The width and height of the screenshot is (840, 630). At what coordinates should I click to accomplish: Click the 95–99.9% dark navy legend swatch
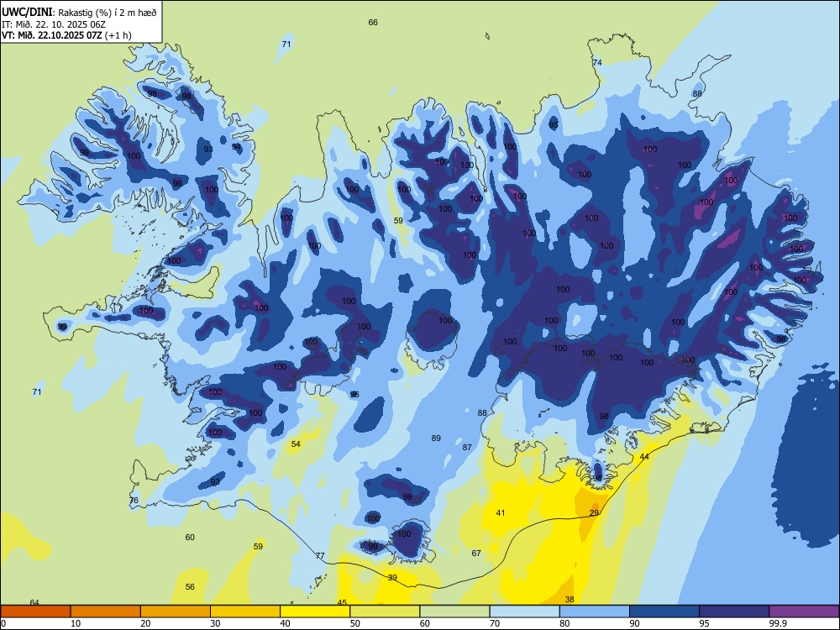(734, 612)
